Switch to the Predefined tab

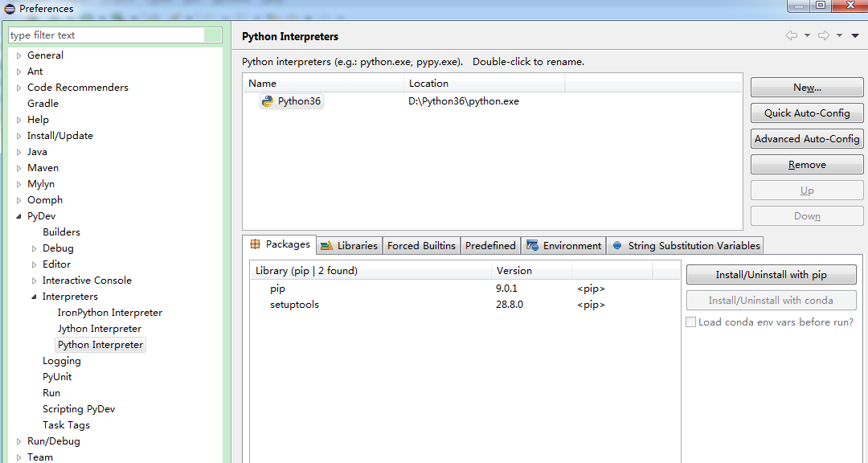[x=490, y=246]
